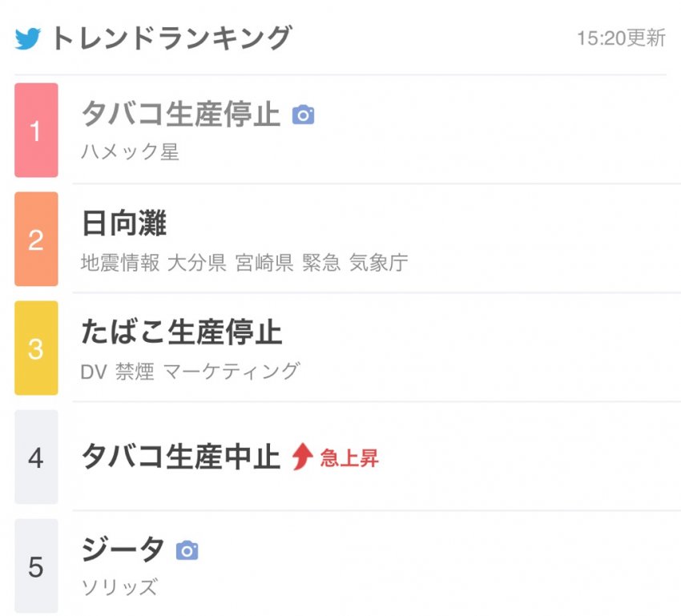Click the pink rank 1 badge
The width and height of the screenshot is (681, 616).
click(36, 131)
